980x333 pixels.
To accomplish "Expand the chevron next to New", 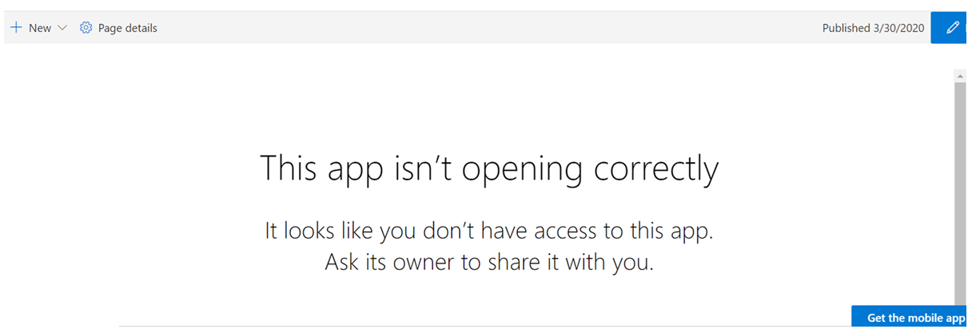I will click(x=62, y=28).
